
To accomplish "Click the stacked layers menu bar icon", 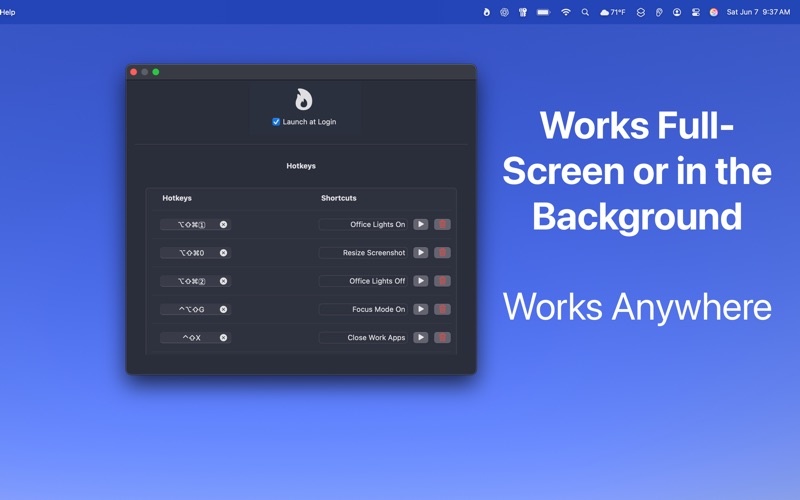I will pyautogui.click(x=641, y=12).
